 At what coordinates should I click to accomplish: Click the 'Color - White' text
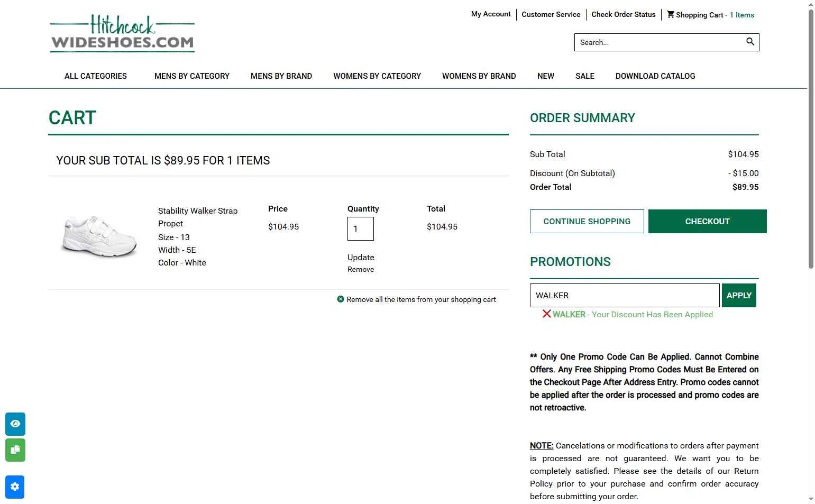coord(182,262)
